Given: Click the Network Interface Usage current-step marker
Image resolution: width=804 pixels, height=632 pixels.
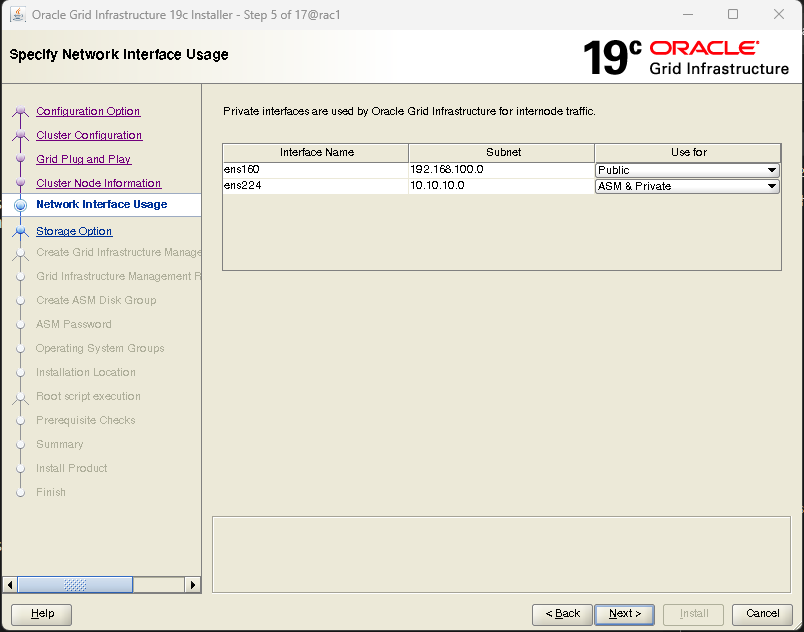Looking at the screenshot, I should click(21, 205).
